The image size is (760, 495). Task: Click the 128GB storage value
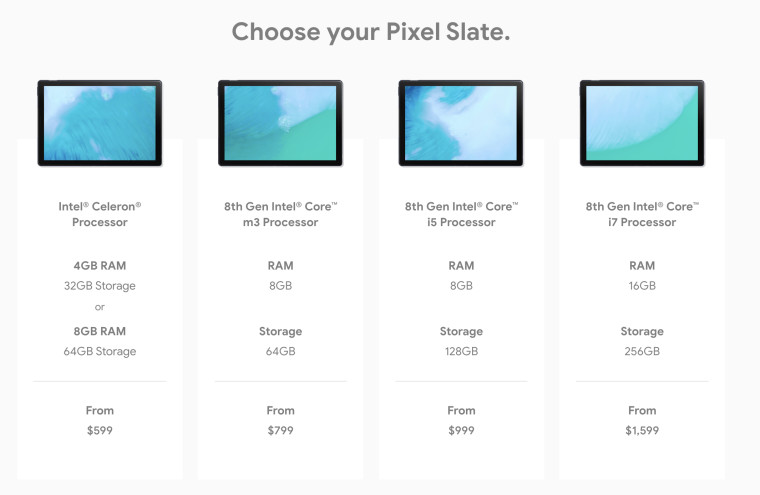coord(461,351)
